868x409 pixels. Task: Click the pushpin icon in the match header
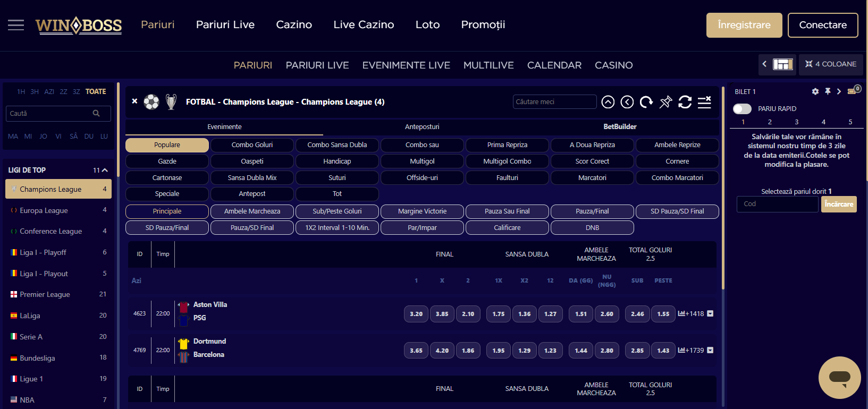tap(665, 102)
